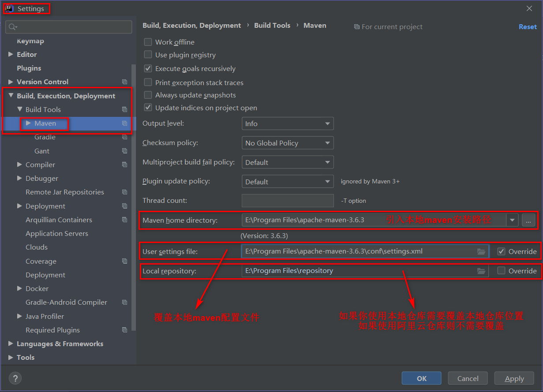543x392 pixels.
Task: Click the help question mark icon
Action: [15, 378]
